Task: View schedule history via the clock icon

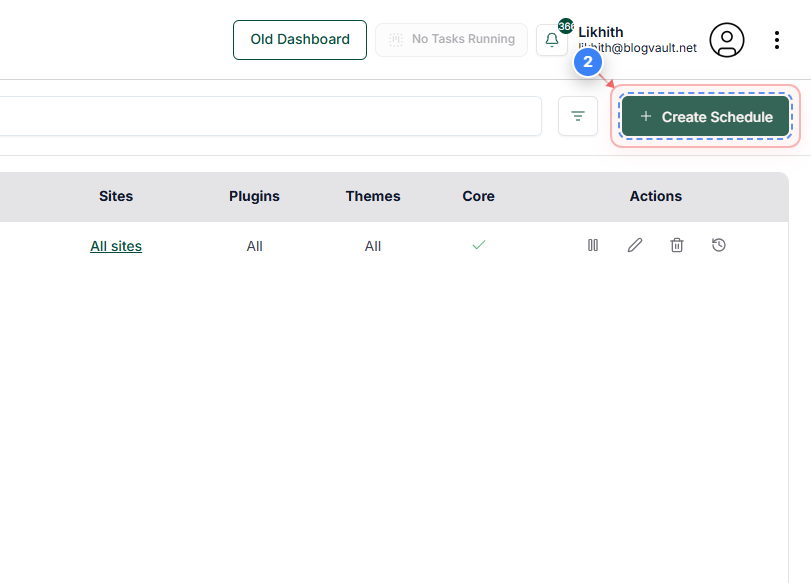Action: (x=719, y=245)
